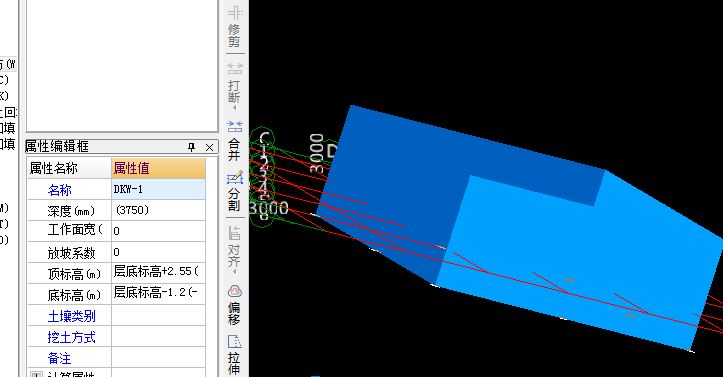
Task: Select the 打断 break tool
Action: click(x=235, y=85)
